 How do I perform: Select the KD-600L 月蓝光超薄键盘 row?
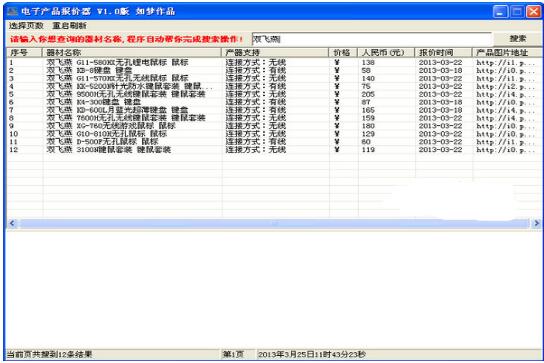pyautogui.click(x=274, y=110)
